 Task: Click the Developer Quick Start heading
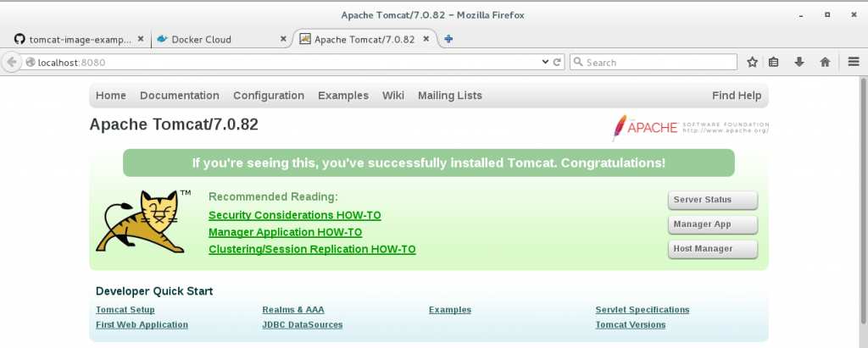154,291
